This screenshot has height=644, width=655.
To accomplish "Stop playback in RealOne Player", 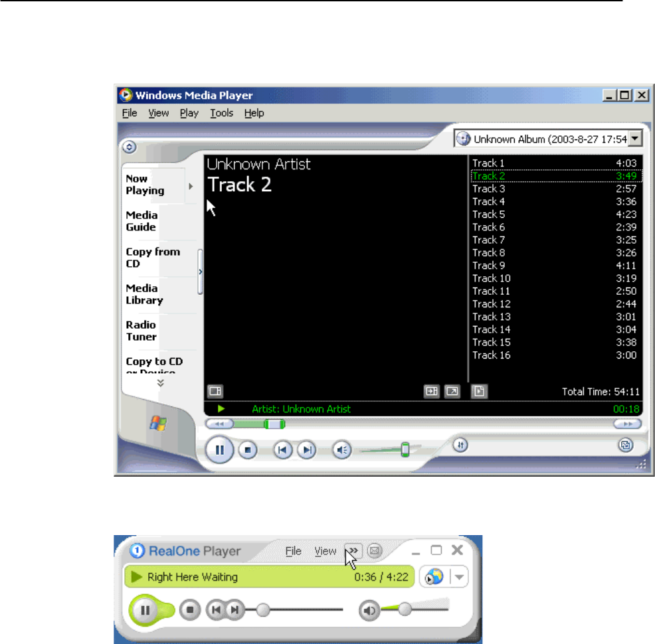I will click(190, 610).
